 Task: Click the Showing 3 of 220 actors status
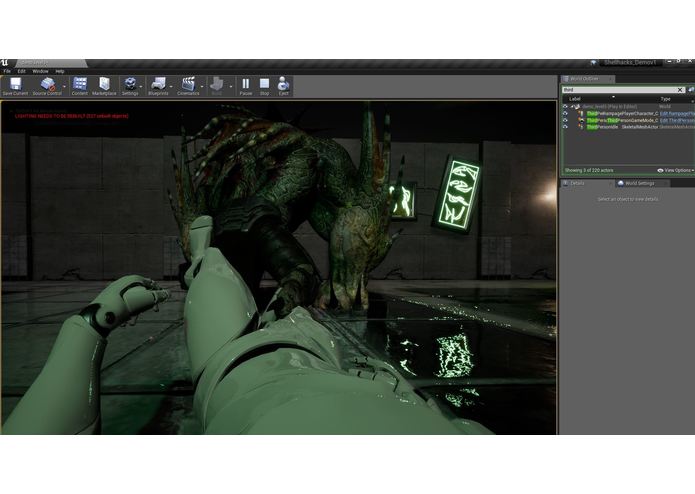pyautogui.click(x=589, y=170)
